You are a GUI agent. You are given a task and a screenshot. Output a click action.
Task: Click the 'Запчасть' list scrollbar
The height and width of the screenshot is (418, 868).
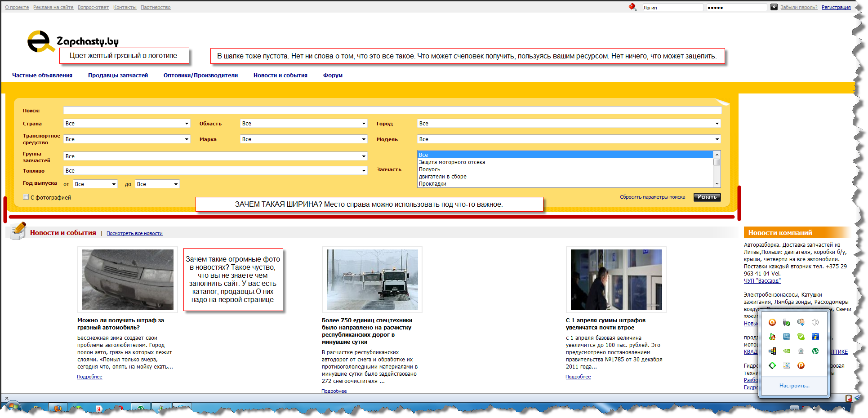coord(717,169)
